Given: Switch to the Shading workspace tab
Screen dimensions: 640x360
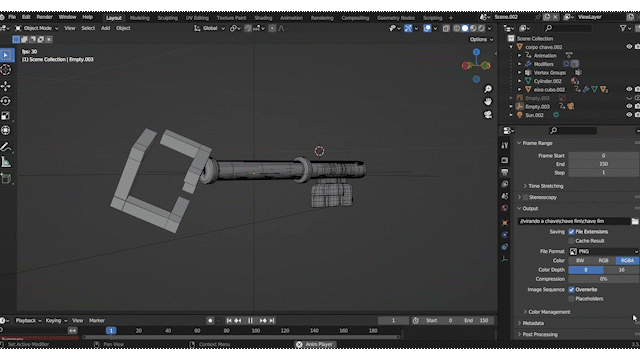Looking at the screenshot, I should point(263,18).
